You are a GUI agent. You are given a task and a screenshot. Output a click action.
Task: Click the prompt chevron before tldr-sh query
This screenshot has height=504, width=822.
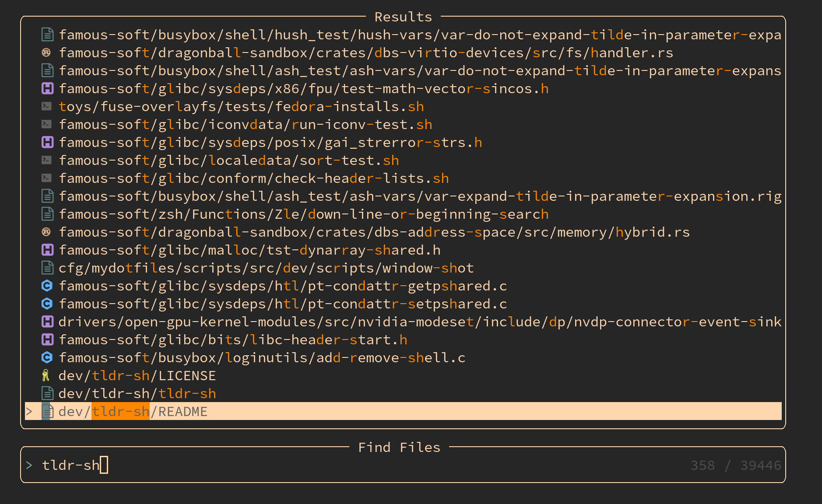[29, 465]
